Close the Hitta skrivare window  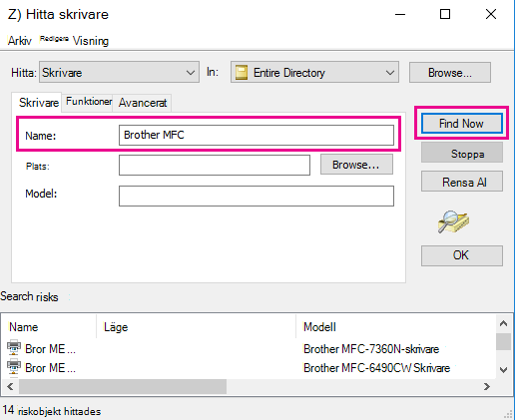pos(491,14)
